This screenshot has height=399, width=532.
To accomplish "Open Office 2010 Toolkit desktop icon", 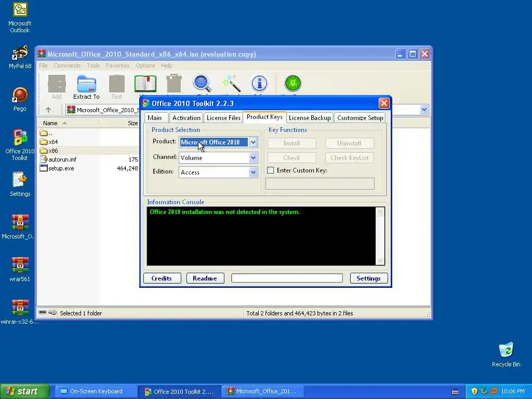I will pos(20,145).
